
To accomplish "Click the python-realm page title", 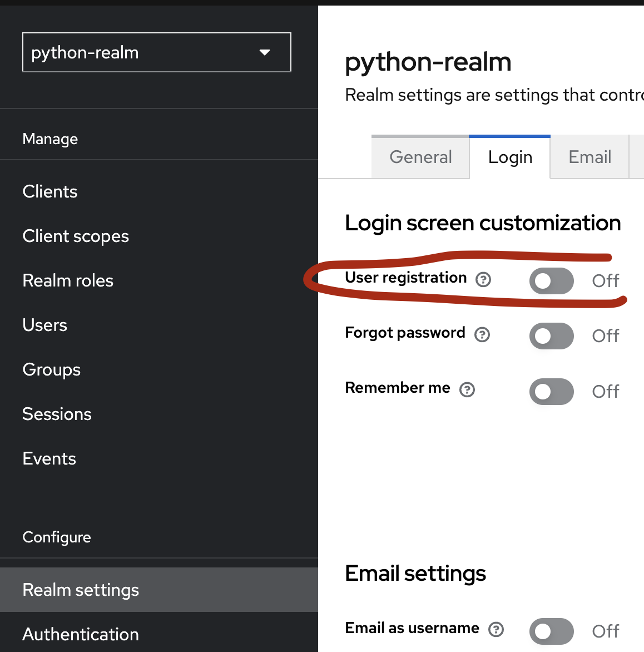I will click(x=428, y=62).
